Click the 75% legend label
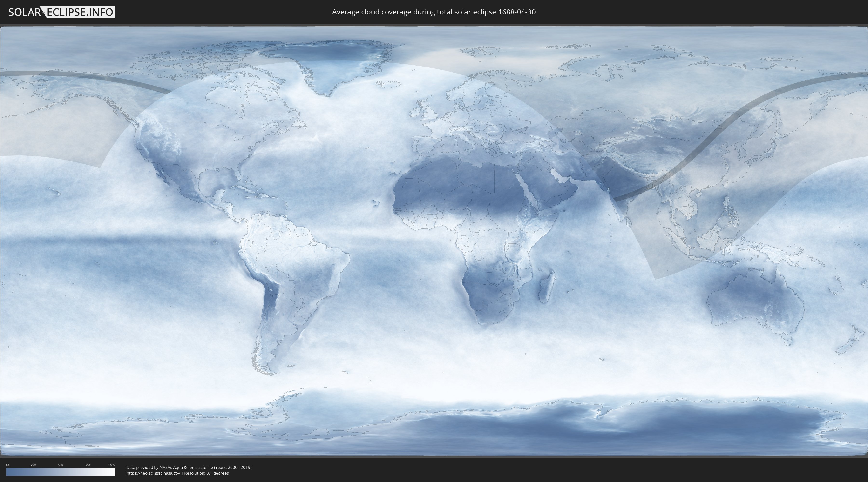 (88, 465)
